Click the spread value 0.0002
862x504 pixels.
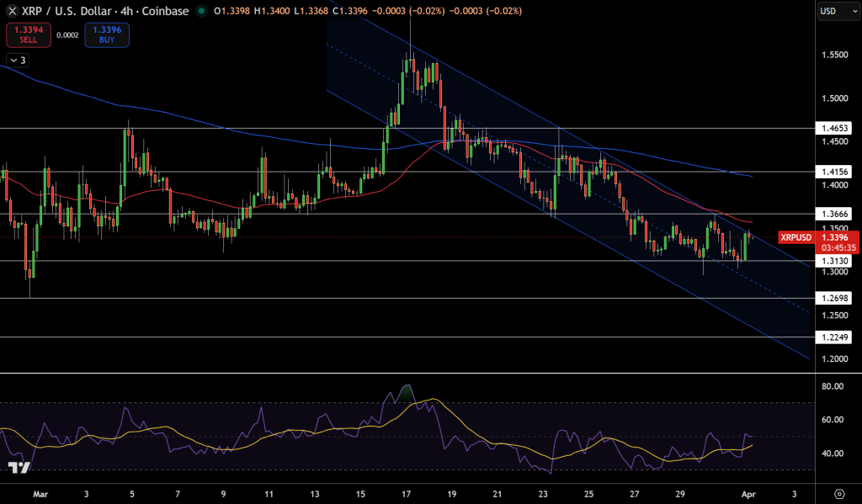click(x=67, y=36)
